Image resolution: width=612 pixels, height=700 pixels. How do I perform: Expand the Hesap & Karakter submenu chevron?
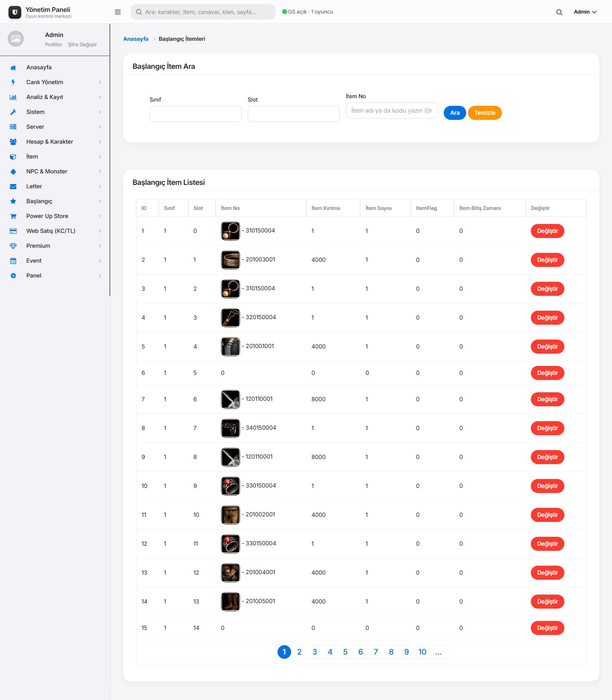[x=100, y=142]
